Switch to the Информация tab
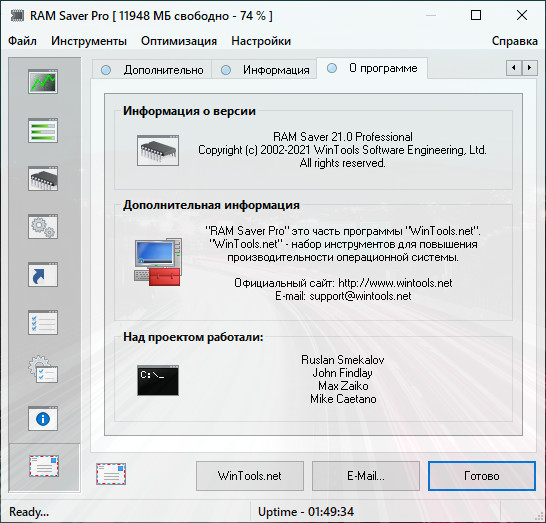Viewport: 546px width, 523px height. (264, 70)
